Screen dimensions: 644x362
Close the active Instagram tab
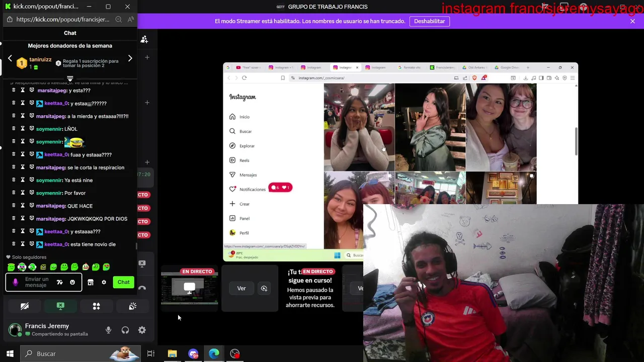tap(357, 67)
